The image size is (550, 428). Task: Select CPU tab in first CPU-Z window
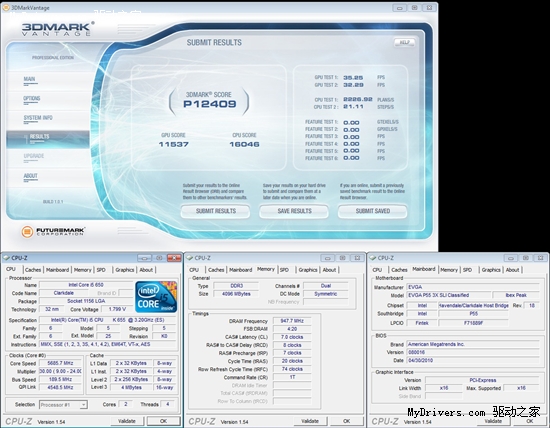11,269
